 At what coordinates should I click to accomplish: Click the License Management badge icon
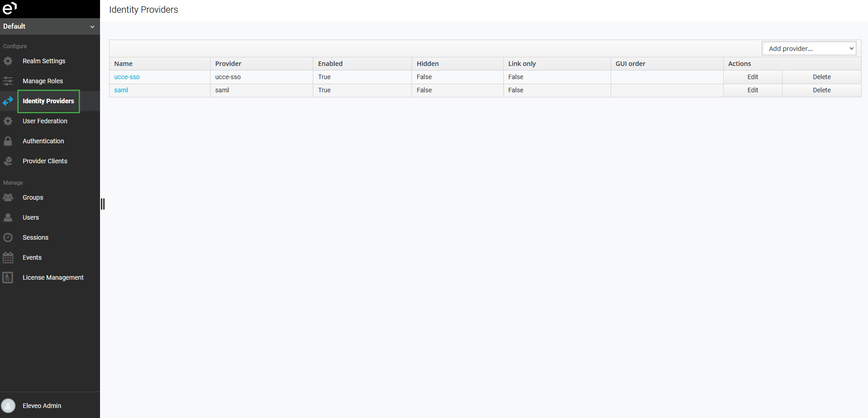(8, 277)
